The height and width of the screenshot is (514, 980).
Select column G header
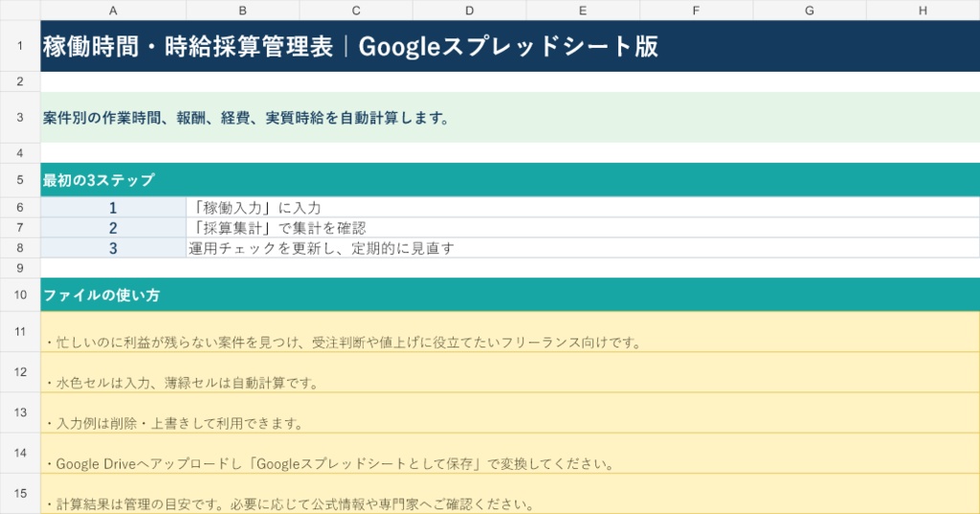(x=810, y=10)
